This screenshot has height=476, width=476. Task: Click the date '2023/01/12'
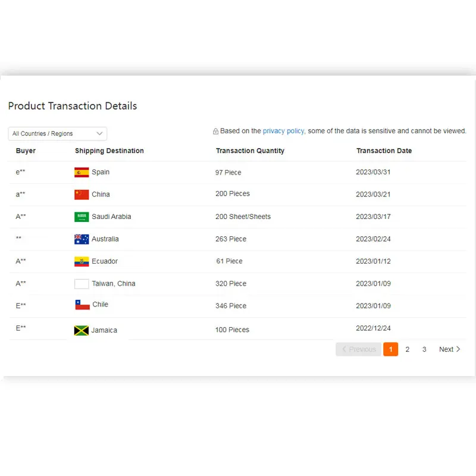click(373, 261)
